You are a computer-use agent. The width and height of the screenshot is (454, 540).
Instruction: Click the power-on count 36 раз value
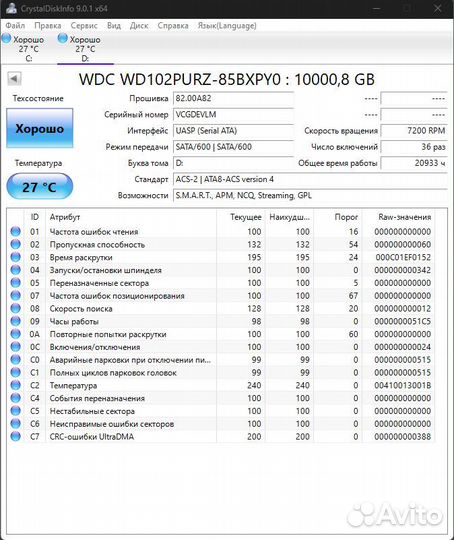414,147
